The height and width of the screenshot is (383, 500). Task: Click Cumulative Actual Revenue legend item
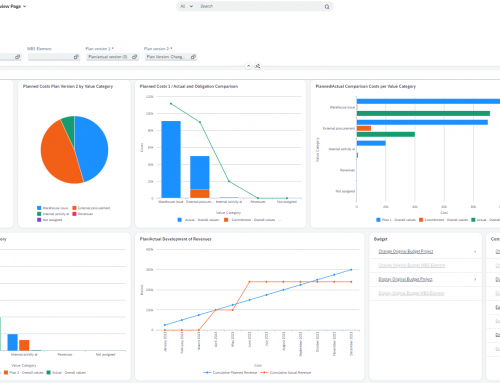[286, 373]
